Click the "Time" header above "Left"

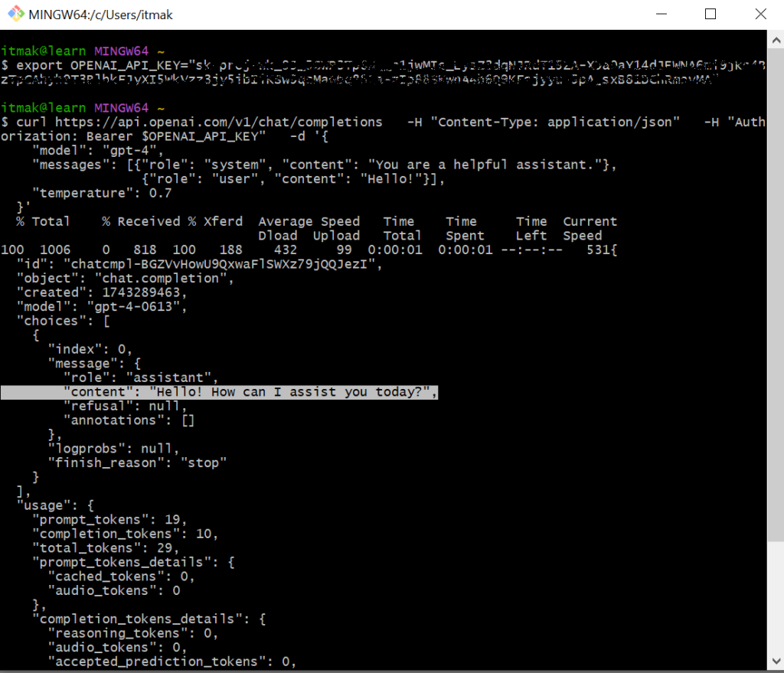[x=531, y=221]
